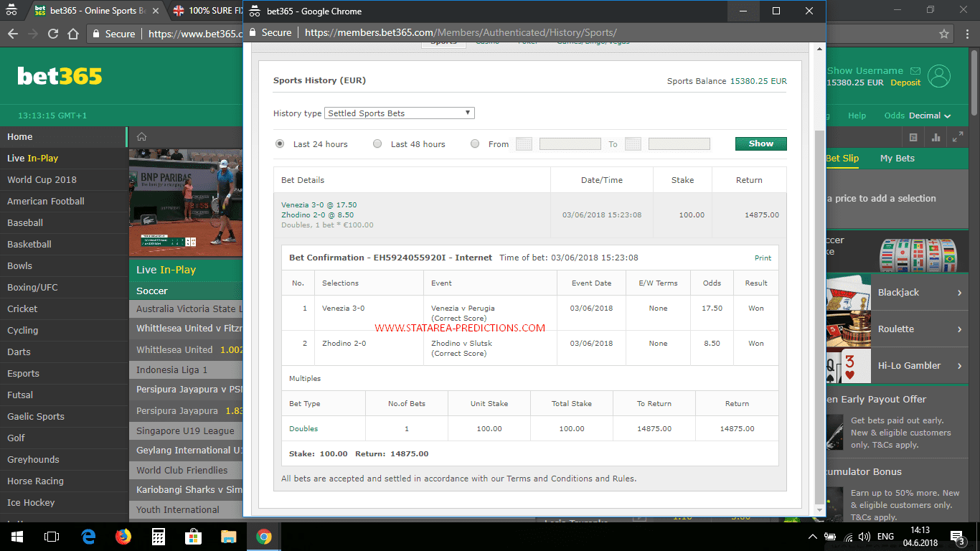Open Calculator from taskbar
The image size is (980, 551).
159,537
